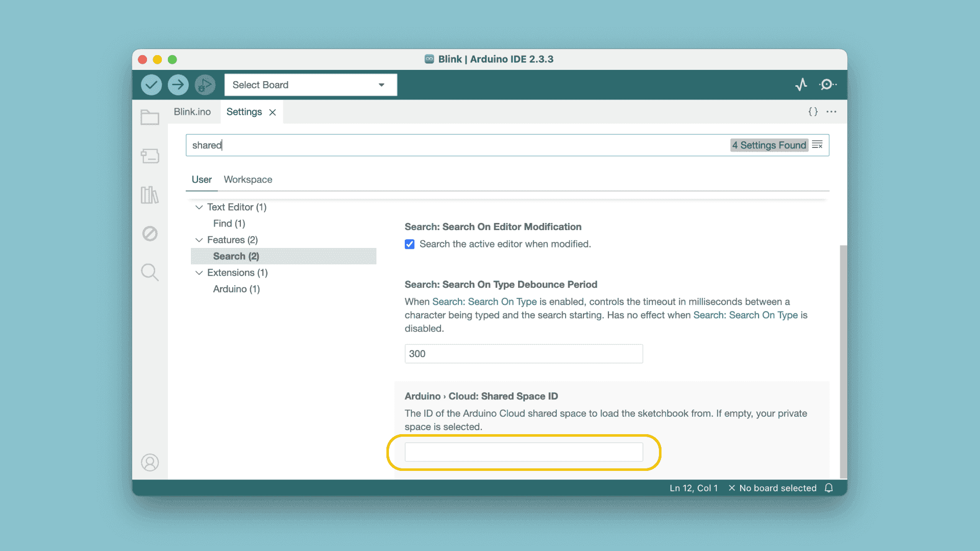Switch to the Workspace settings tab
The height and width of the screenshot is (551, 980).
coord(248,180)
